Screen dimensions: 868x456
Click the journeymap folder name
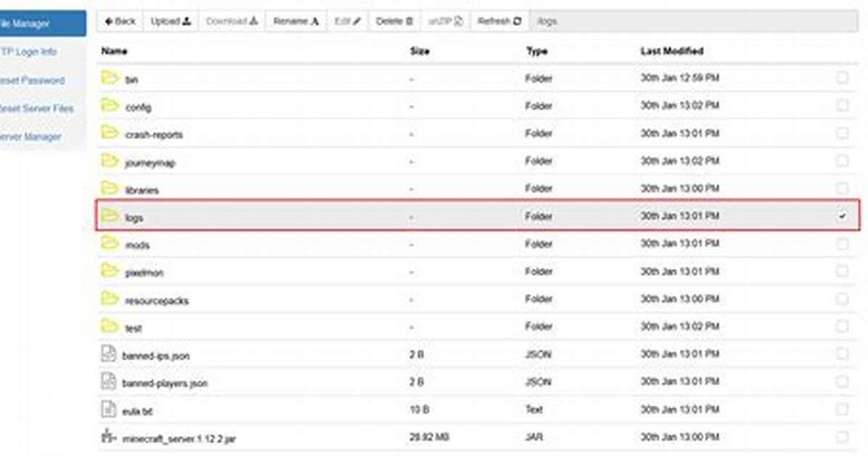[150, 163]
